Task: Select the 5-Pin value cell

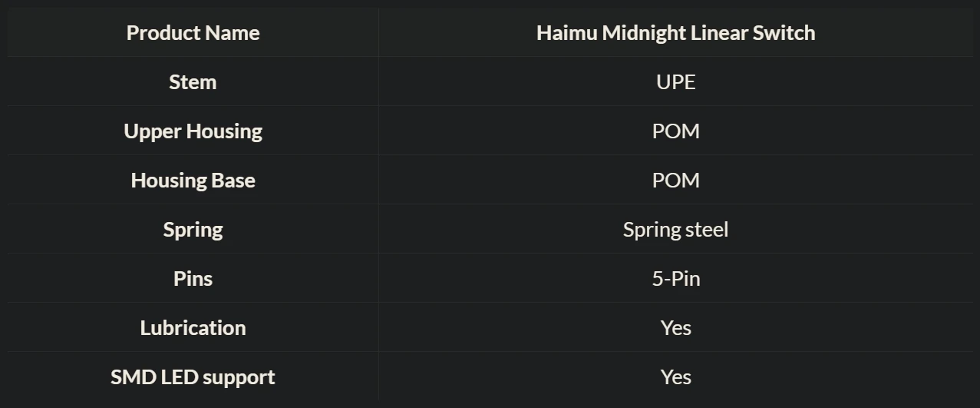Action: tap(675, 279)
